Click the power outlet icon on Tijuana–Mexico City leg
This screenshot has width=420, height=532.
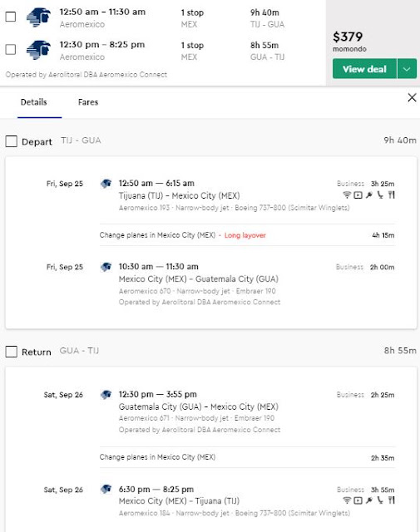click(369, 195)
